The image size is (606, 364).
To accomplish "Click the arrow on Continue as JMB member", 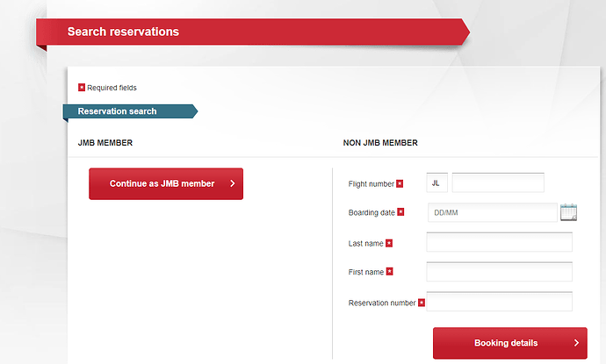I will (x=232, y=184).
